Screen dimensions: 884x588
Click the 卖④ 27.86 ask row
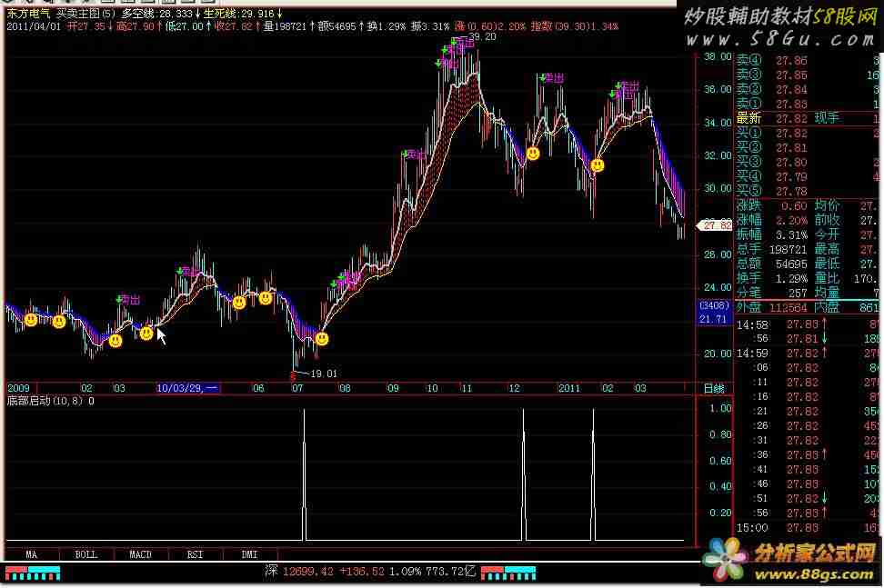808,60
